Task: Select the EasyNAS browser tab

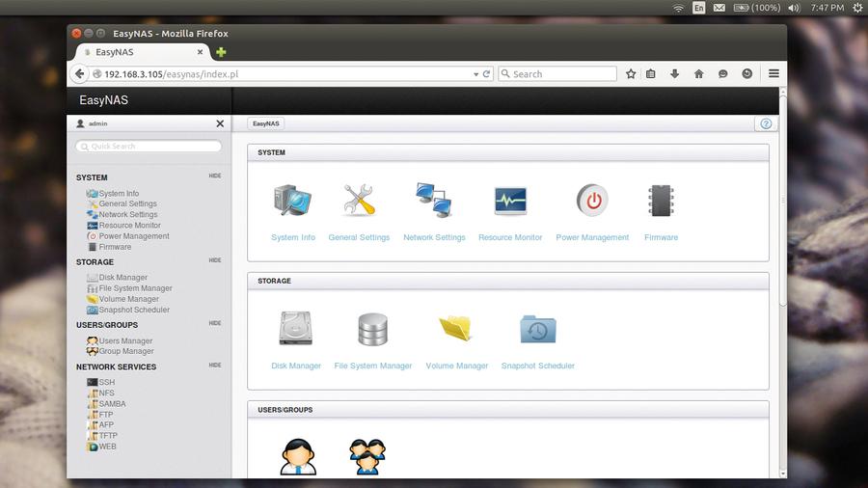Action: (143, 52)
